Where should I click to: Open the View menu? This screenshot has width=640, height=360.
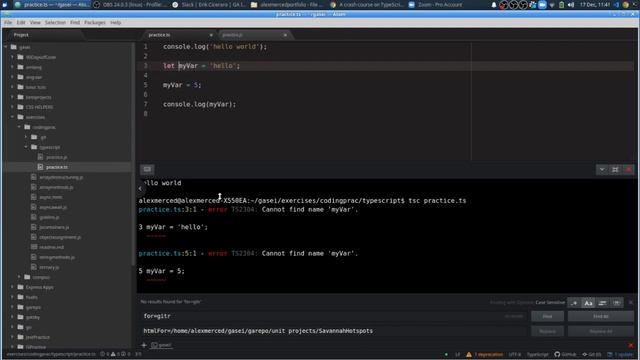tap(35, 22)
